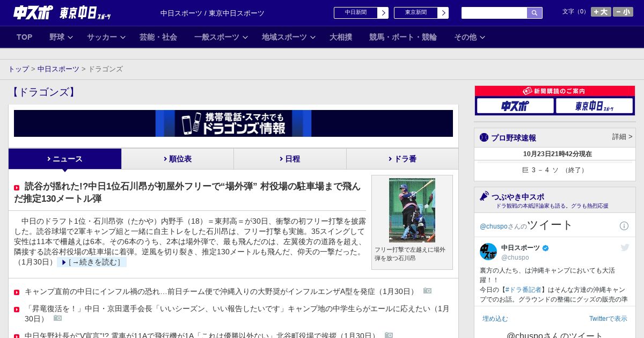This screenshot has height=338, width=644.
Task: Click the camera icon after the インフル article
Action: [x=427, y=291]
